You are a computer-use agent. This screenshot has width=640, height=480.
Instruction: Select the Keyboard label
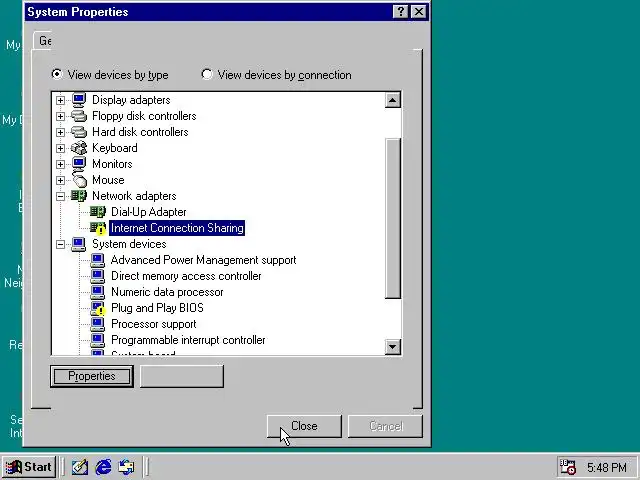[x=115, y=148]
